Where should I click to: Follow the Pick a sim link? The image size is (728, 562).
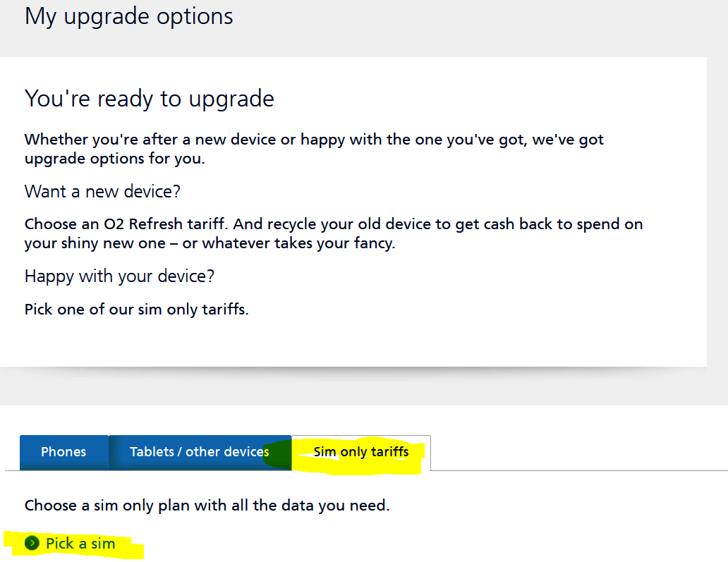pos(80,544)
